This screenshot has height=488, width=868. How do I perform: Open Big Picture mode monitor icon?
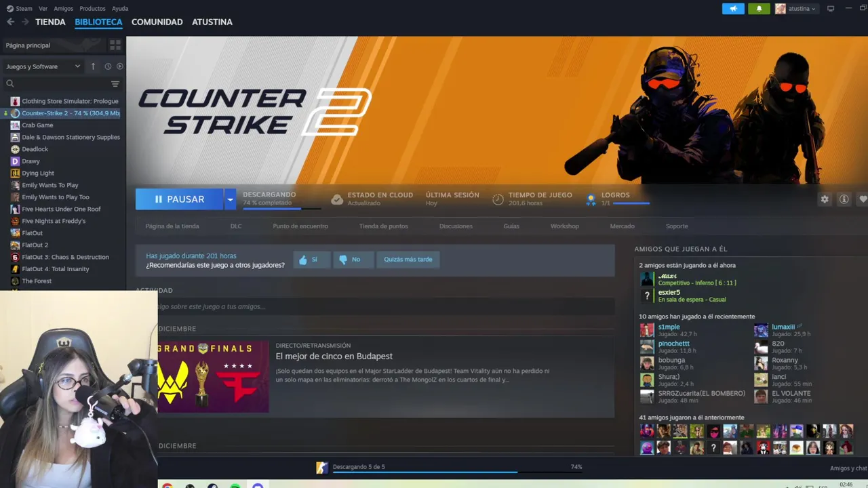[x=831, y=9]
